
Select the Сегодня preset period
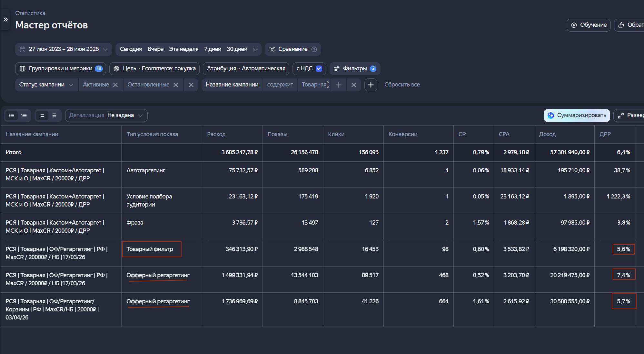pos(131,49)
